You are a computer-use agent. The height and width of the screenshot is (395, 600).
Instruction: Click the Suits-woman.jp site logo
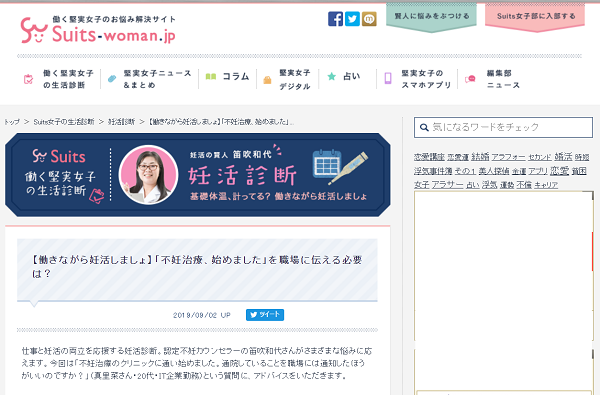pos(98,29)
